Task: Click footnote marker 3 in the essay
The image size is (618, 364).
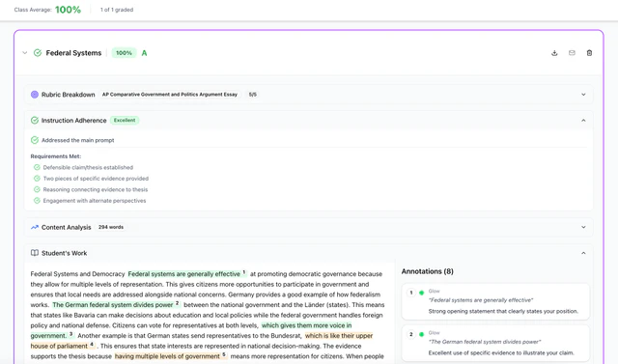Action: 71,334
